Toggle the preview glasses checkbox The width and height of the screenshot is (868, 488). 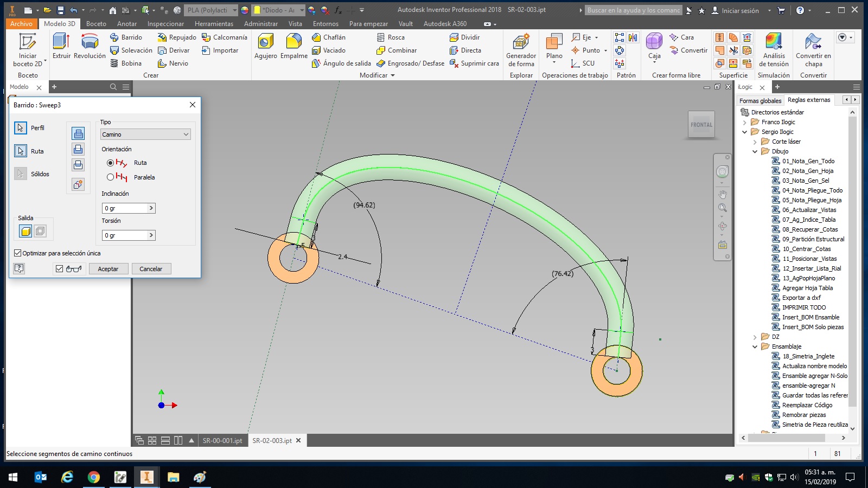coord(59,268)
